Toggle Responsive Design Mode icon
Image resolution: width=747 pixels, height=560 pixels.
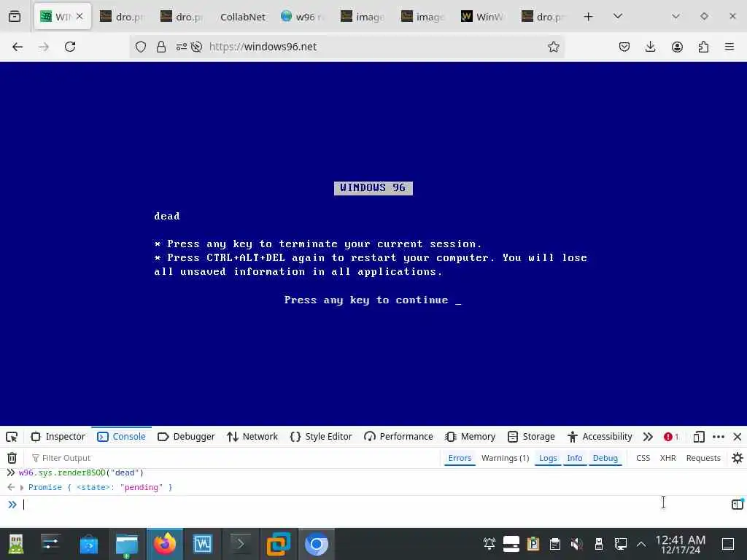click(x=699, y=437)
